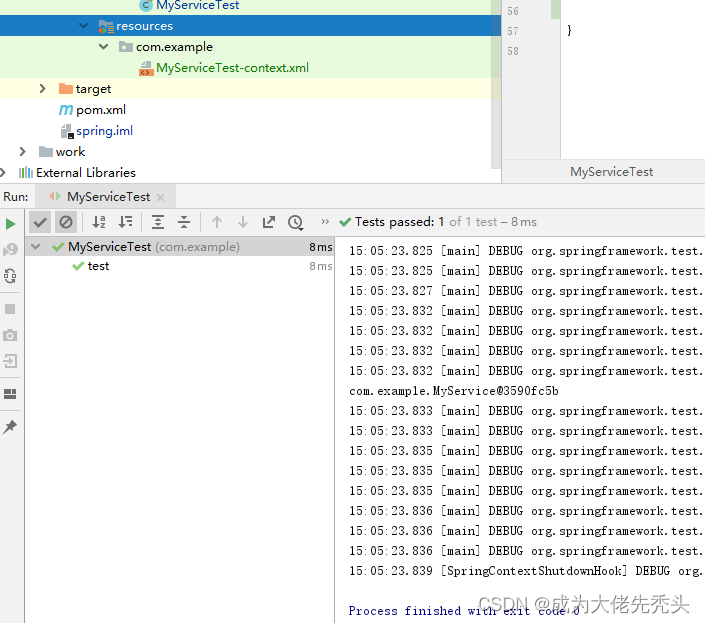Click the Exit icon in run sidebar
This screenshot has height=623, width=705.
[x=10, y=361]
